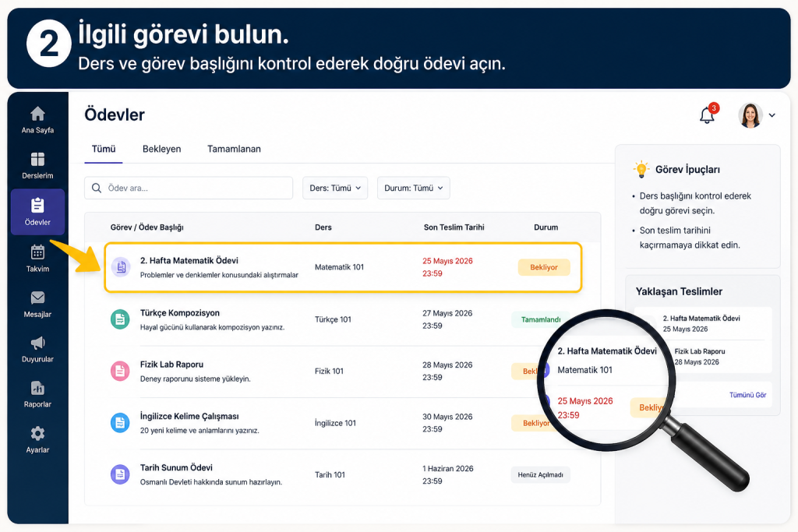
Task: Click the Bekliyor status of the Matematik 101 row
Action: (544, 267)
